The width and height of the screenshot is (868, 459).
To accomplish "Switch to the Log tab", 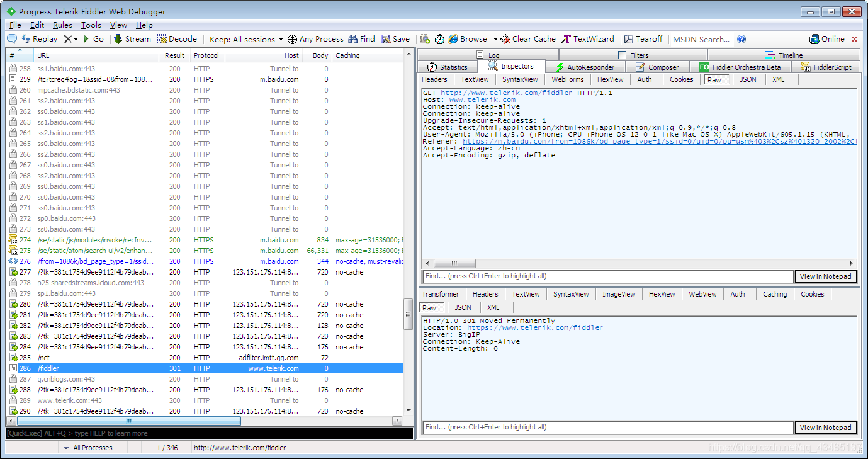I will pos(488,55).
